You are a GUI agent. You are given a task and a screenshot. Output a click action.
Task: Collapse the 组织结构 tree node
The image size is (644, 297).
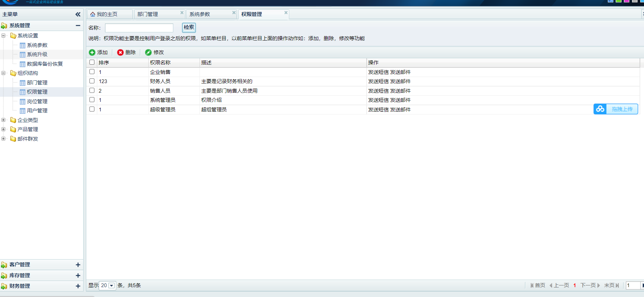(3, 73)
